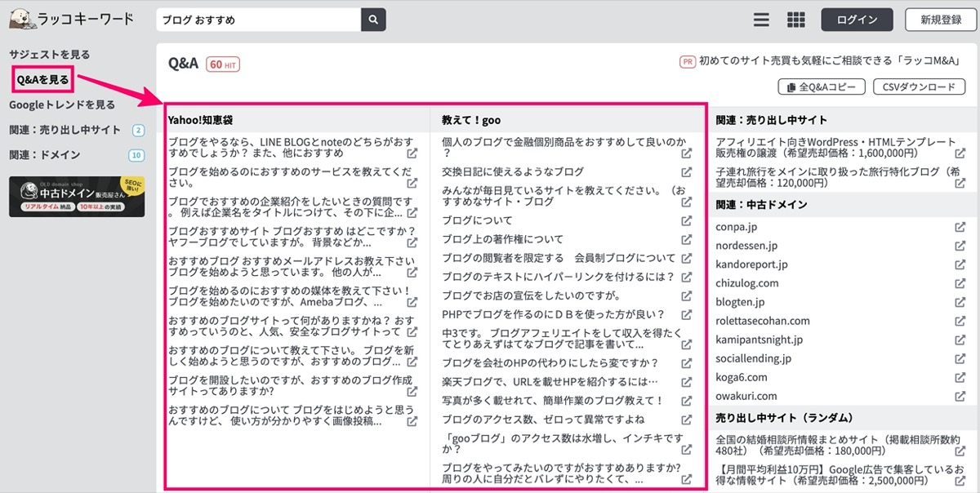Open external link for koga6.com
The height and width of the screenshot is (493, 980).
(x=960, y=377)
